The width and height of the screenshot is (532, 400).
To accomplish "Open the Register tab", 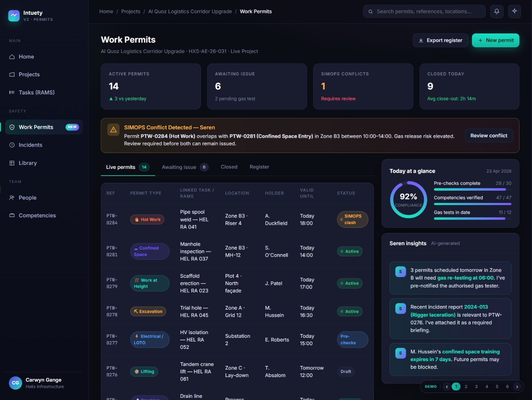I will [259, 167].
